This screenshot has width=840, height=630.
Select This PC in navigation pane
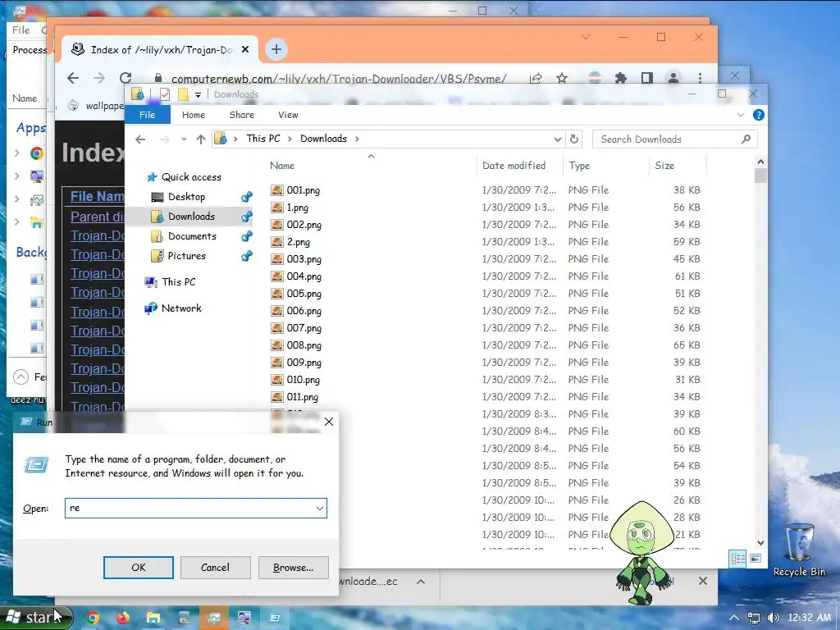click(x=178, y=282)
